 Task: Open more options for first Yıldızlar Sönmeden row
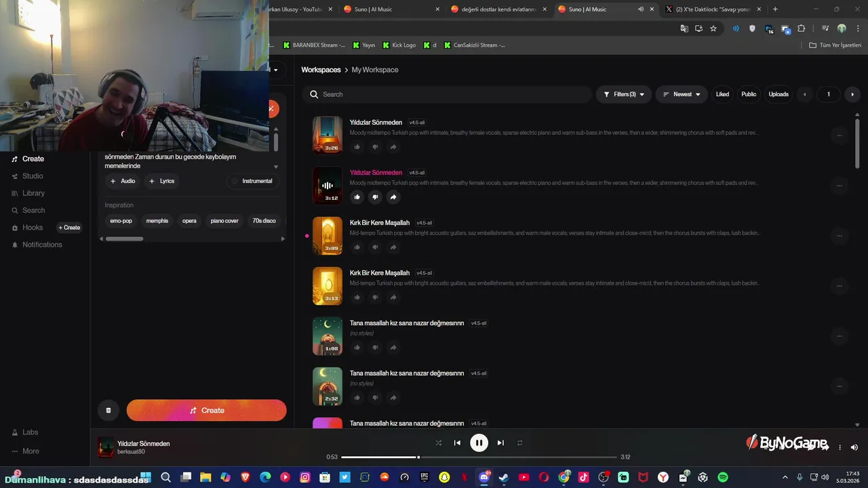pyautogui.click(x=840, y=136)
